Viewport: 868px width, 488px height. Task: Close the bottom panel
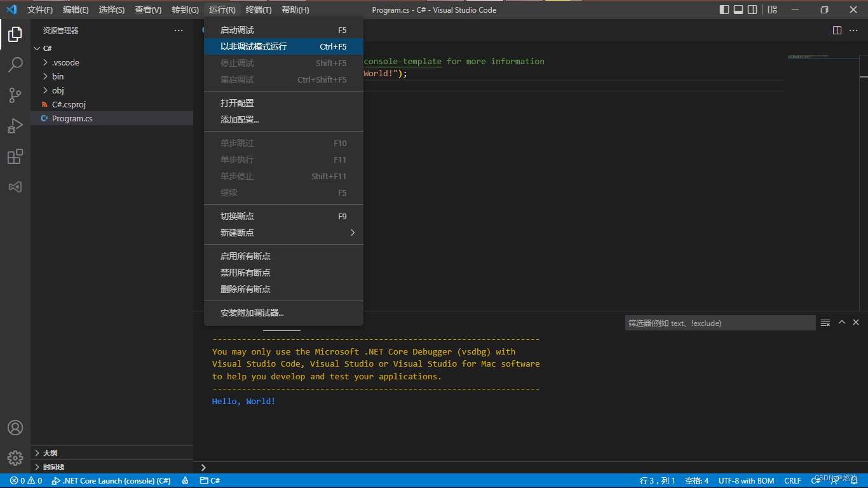[x=856, y=322]
